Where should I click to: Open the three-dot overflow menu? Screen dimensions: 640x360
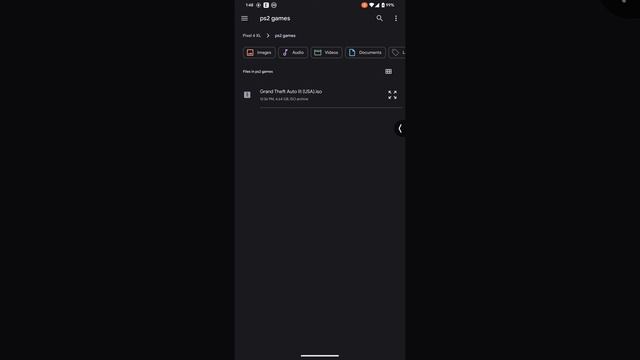(396, 18)
